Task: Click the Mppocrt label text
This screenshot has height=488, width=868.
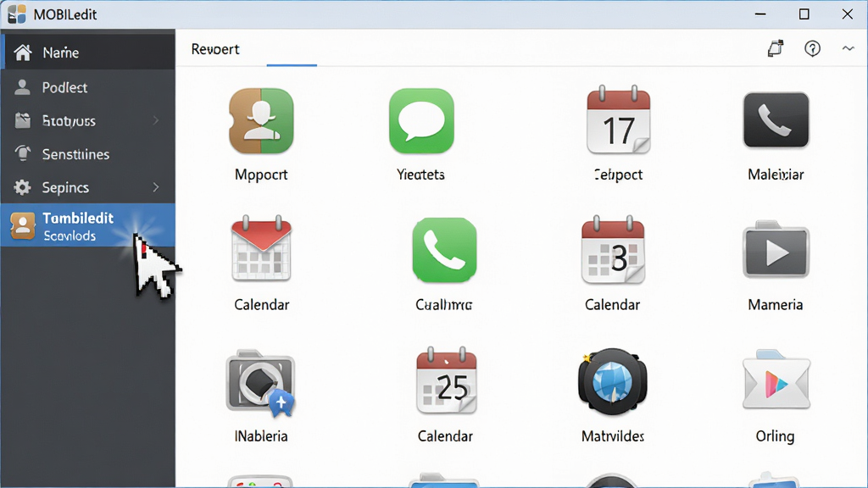Action: click(261, 175)
